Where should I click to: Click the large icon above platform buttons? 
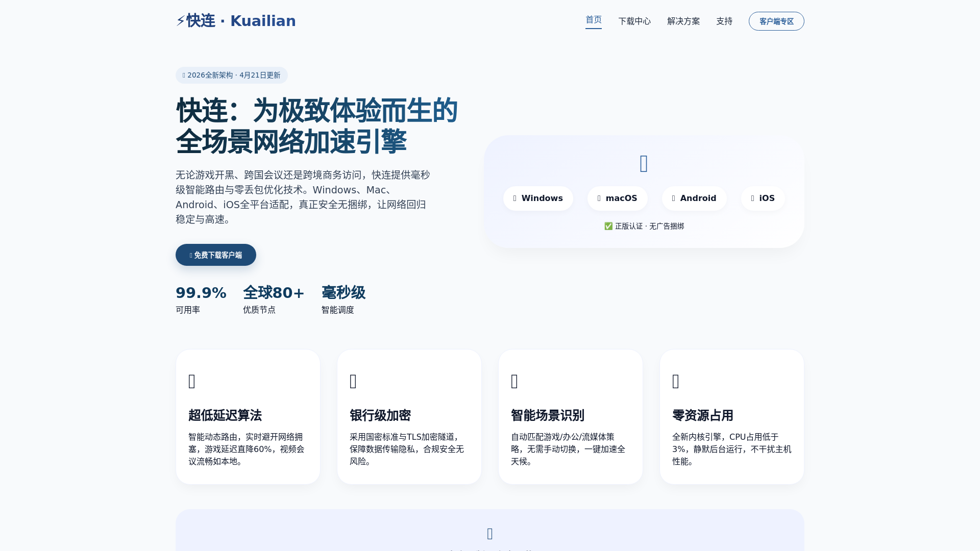pyautogui.click(x=644, y=164)
